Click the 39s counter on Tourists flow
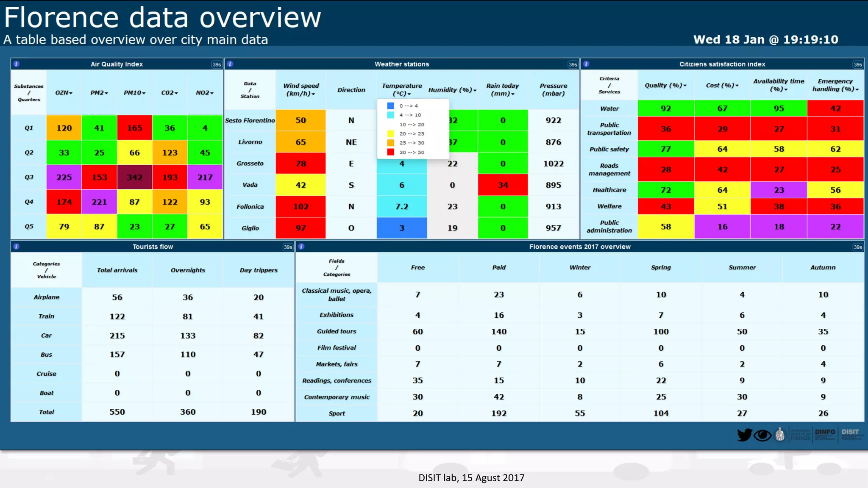 coord(288,247)
